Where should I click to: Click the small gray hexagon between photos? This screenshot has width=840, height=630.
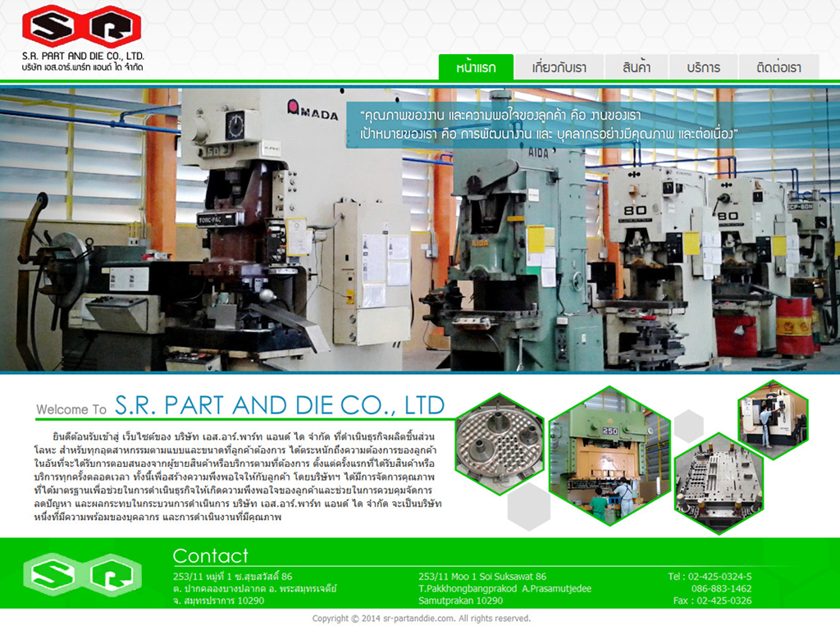pos(688,426)
